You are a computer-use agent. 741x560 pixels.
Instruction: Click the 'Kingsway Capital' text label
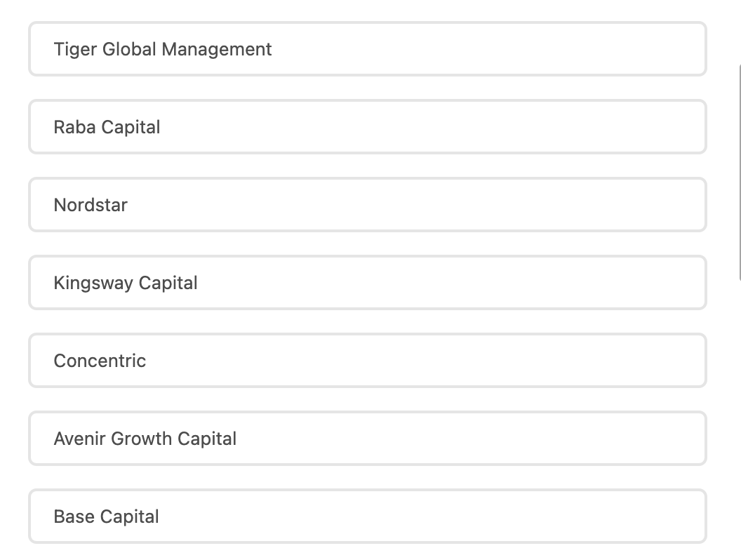[x=126, y=283]
